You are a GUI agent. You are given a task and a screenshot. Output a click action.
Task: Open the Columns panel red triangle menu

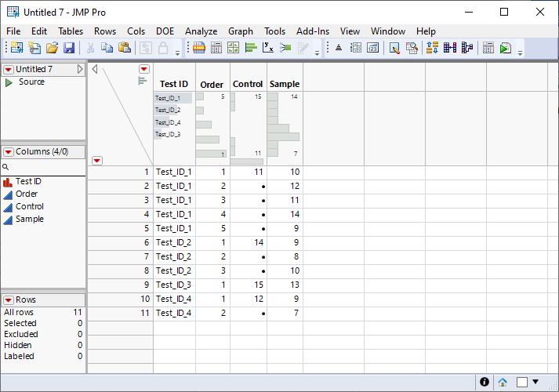pos(9,152)
